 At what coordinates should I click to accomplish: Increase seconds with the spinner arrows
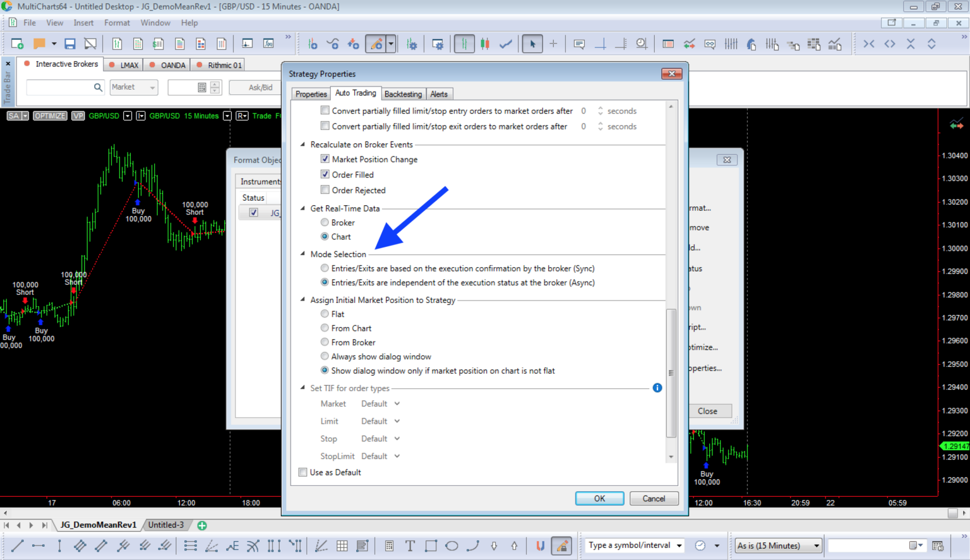point(601,108)
